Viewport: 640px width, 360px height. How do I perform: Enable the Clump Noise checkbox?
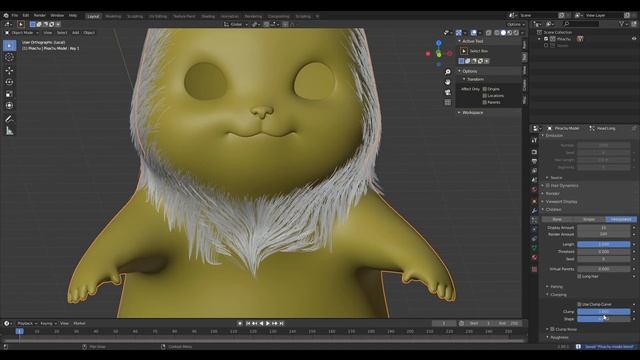pos(552,329)
